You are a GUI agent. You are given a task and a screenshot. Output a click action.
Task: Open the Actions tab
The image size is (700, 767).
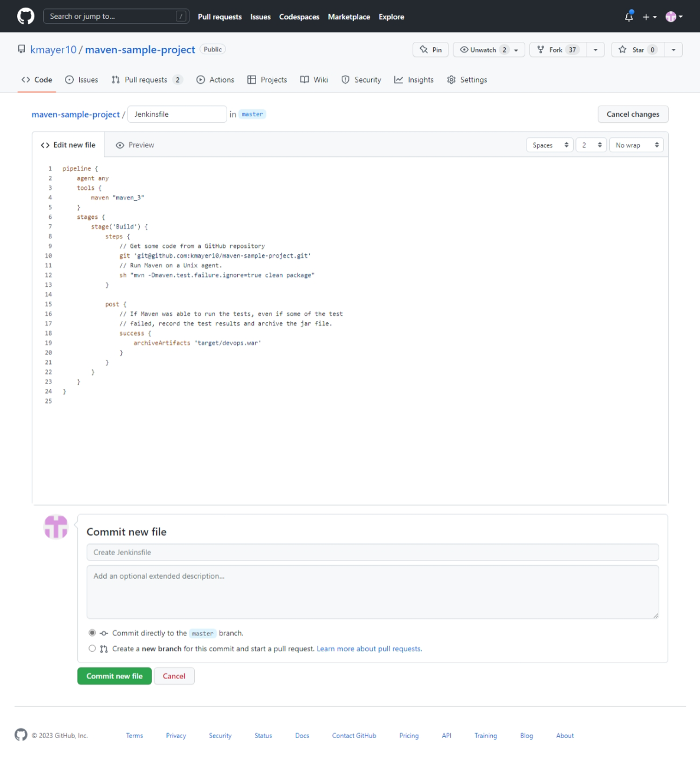tap(215, 80)
